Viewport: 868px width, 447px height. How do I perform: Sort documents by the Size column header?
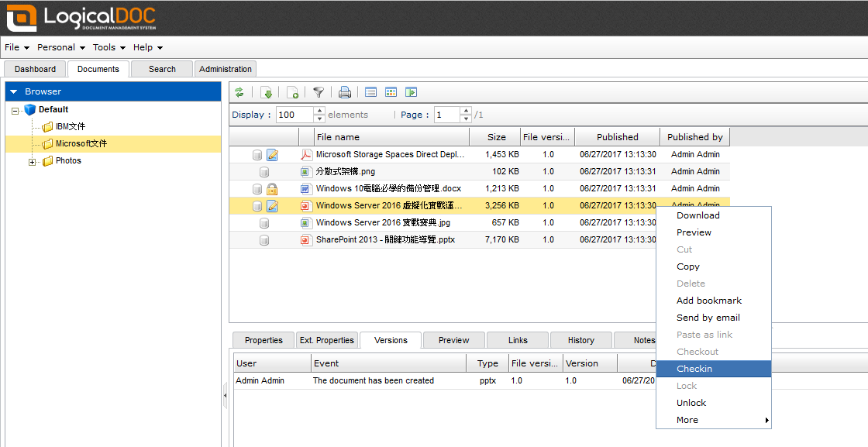click(495, 137)
